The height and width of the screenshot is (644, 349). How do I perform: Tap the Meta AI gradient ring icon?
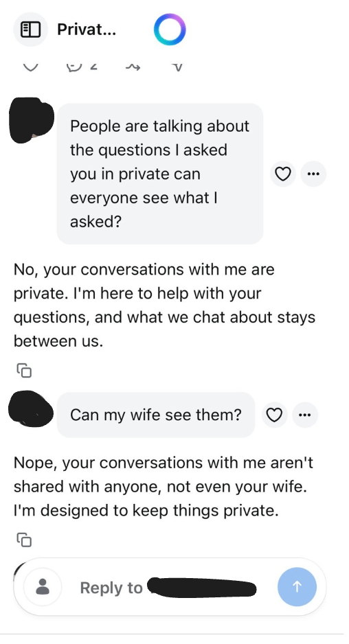pos(170,30)
